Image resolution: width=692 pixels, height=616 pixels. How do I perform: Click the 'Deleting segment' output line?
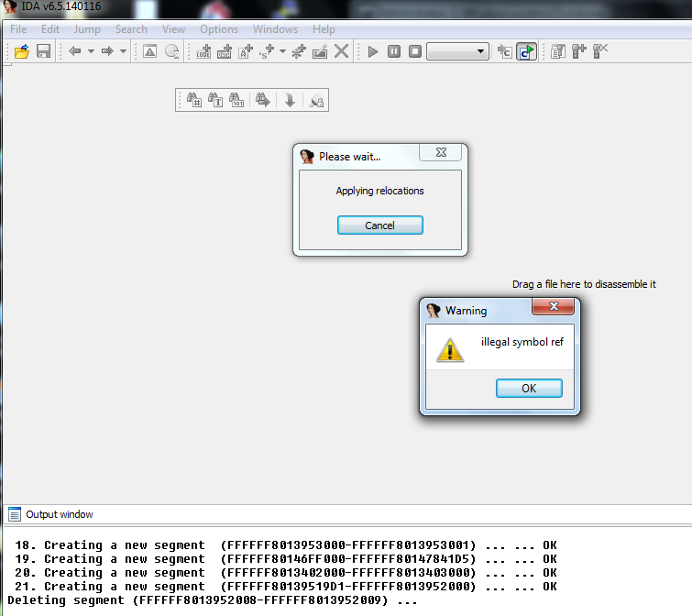(x=212, y=600)
